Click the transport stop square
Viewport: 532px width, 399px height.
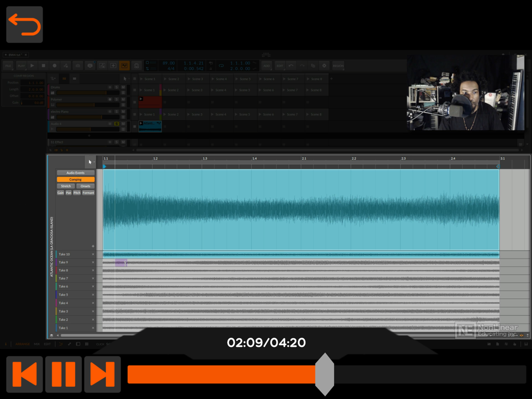(x=44, y=65)
